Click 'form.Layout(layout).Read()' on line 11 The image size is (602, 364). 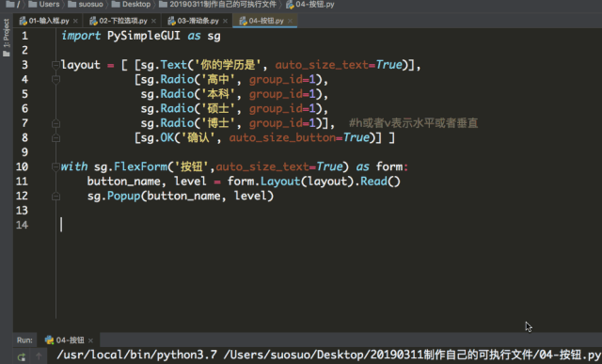click(x=313, y=182)
